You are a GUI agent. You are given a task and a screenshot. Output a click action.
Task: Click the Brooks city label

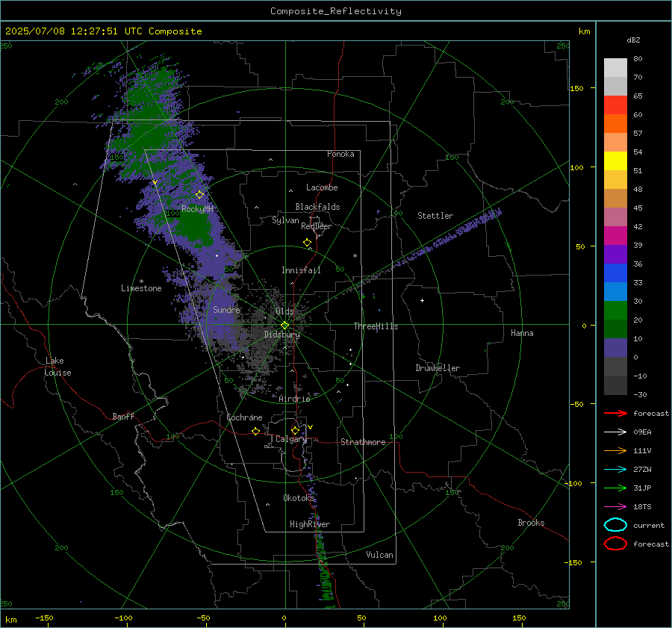click(531, 523)
